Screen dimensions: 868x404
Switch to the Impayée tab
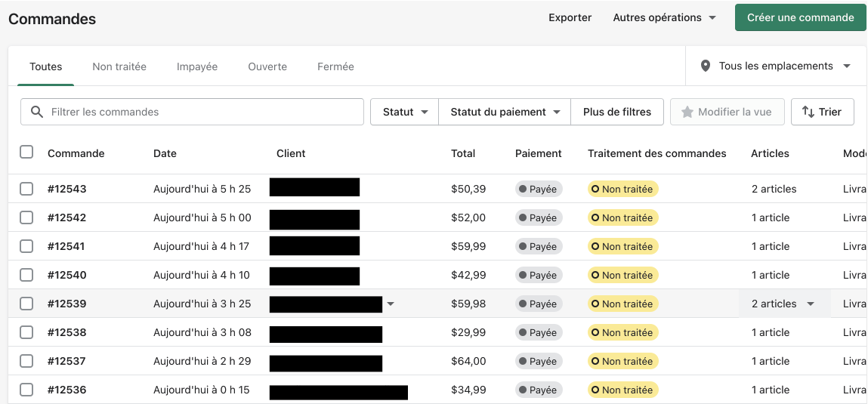pos(197,67)
